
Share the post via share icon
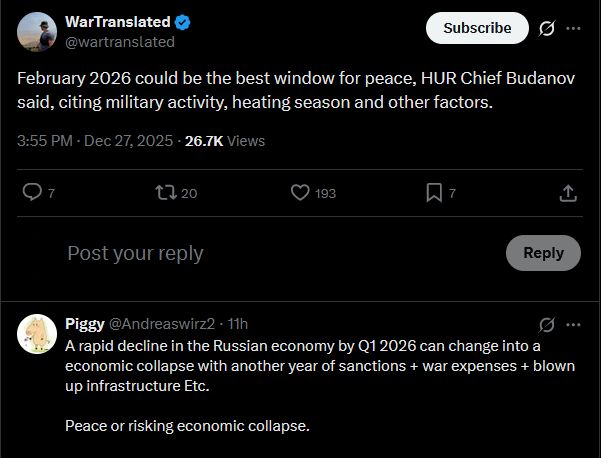coord(567,193)
